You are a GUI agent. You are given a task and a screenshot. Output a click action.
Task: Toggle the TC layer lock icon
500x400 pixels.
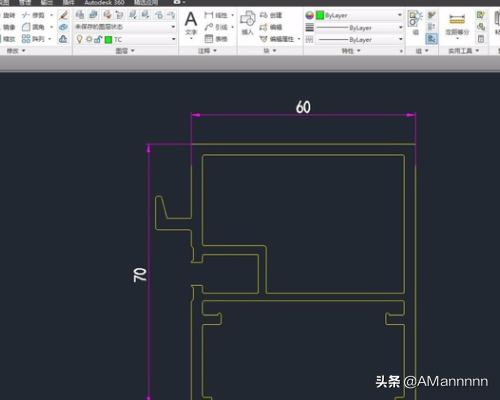[x=98, y=39]
